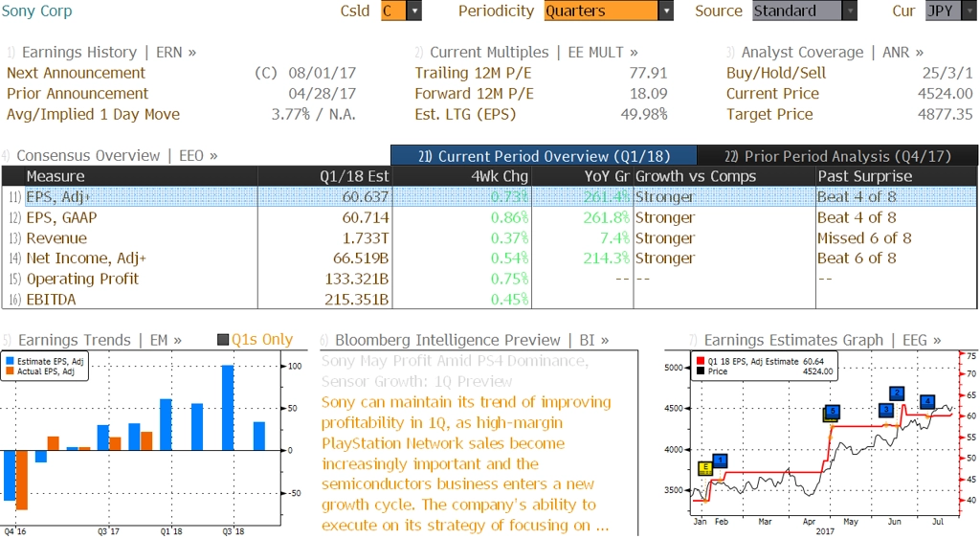Click the Buy/Hold/Sell value 25/3/1
This screenshot has width=980, height=539.
click(x=947, y=73)
